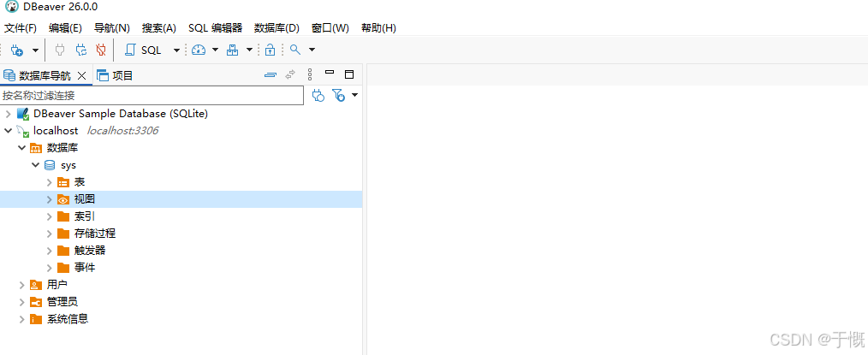Viewport: 868px width, 355px height.
Task: Click the 管理员 folder icon
Action: tap(36, 303)
